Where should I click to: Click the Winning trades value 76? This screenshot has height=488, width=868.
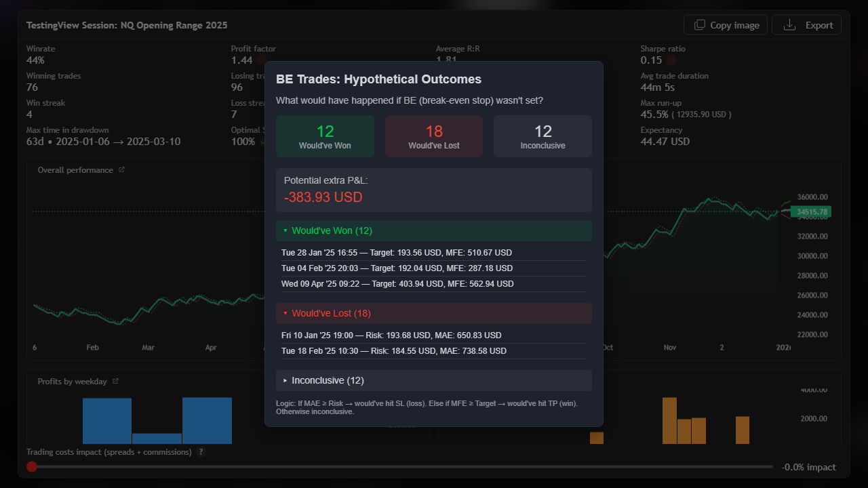(x=32, y=87)
